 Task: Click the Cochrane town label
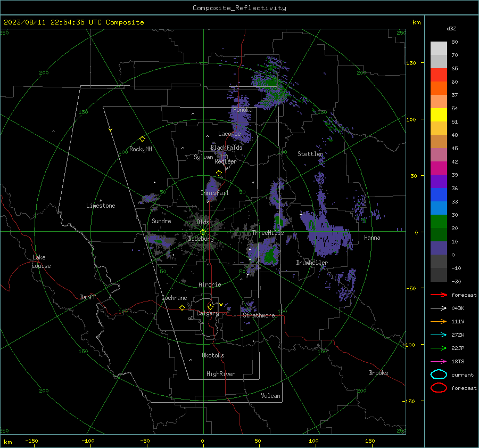[x=174, y=298]
